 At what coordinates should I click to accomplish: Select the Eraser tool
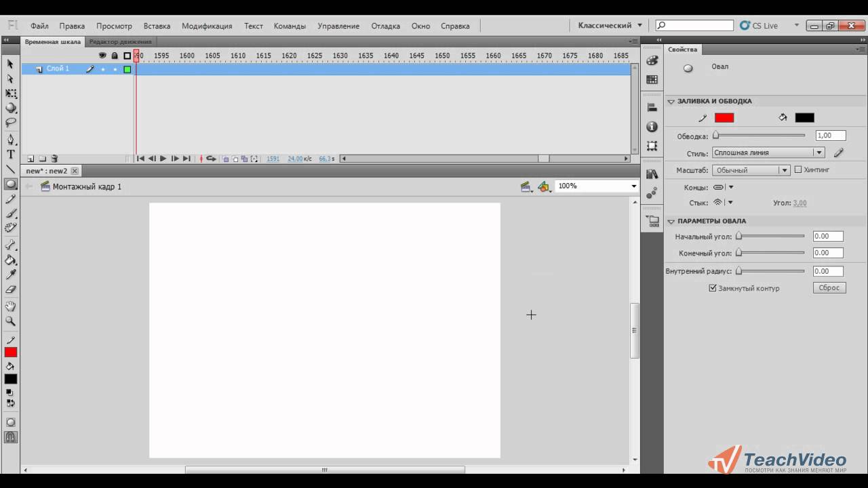pyautogui.click(x=11, y=290)
